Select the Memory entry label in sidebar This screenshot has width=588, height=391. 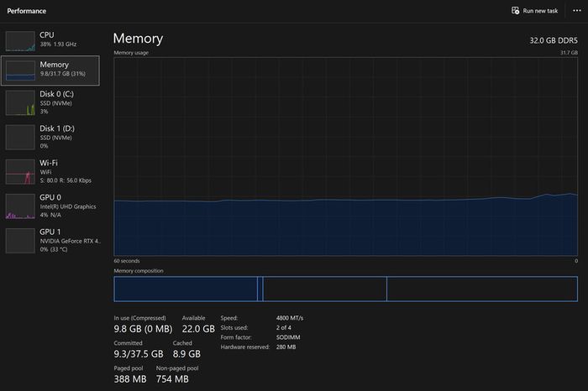54,65
